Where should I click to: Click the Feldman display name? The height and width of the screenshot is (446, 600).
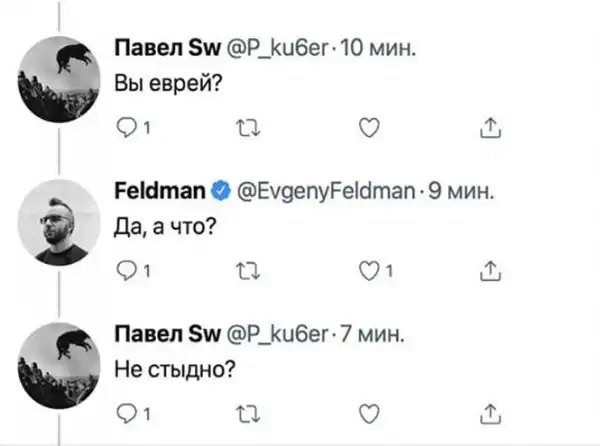click(160, 190)
